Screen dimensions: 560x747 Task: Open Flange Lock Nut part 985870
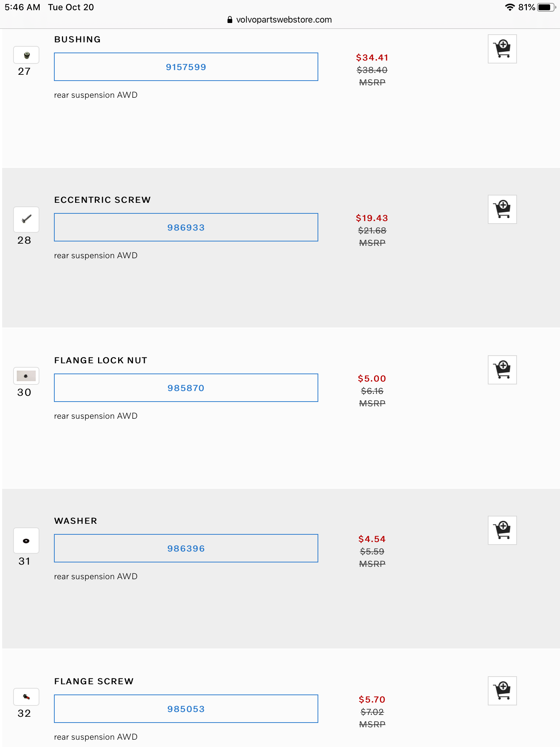[186, 388]
